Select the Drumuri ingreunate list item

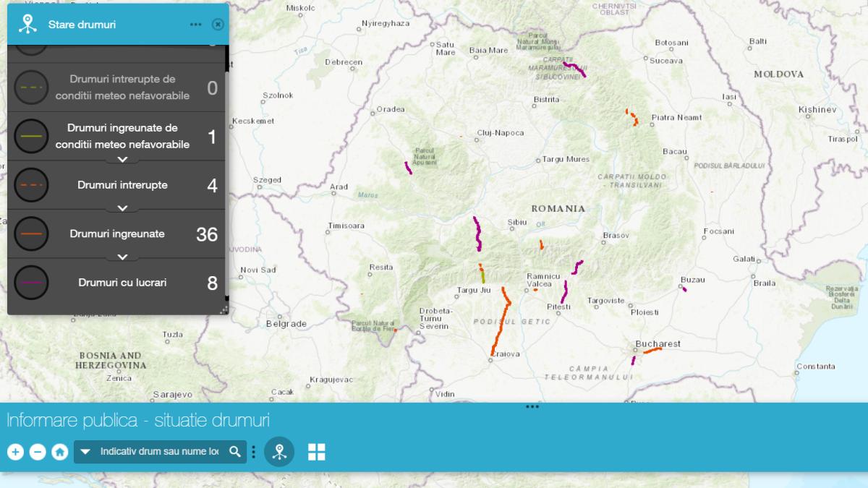pyautogui.click(x=117, y=234)
